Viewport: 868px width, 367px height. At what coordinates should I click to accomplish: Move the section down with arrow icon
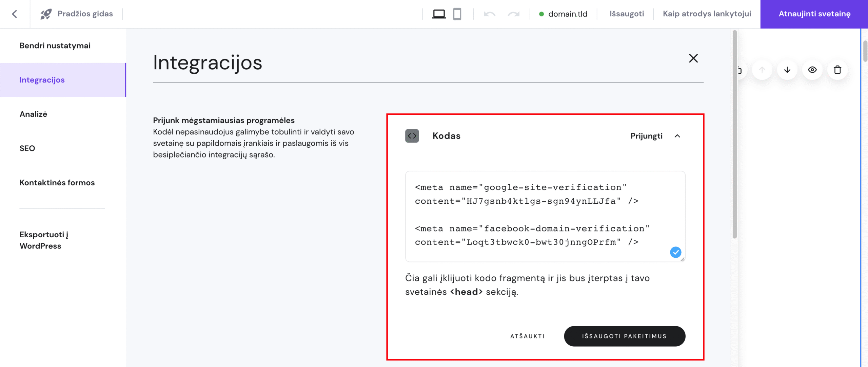[x=787, y=70]
